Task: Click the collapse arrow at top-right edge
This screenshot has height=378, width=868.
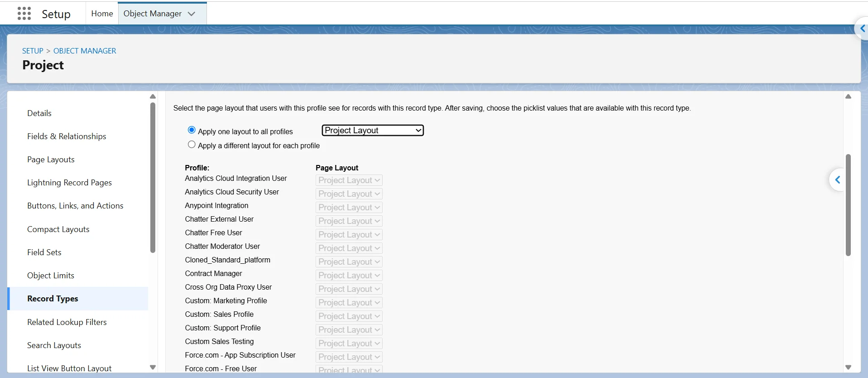Action: 862,29
